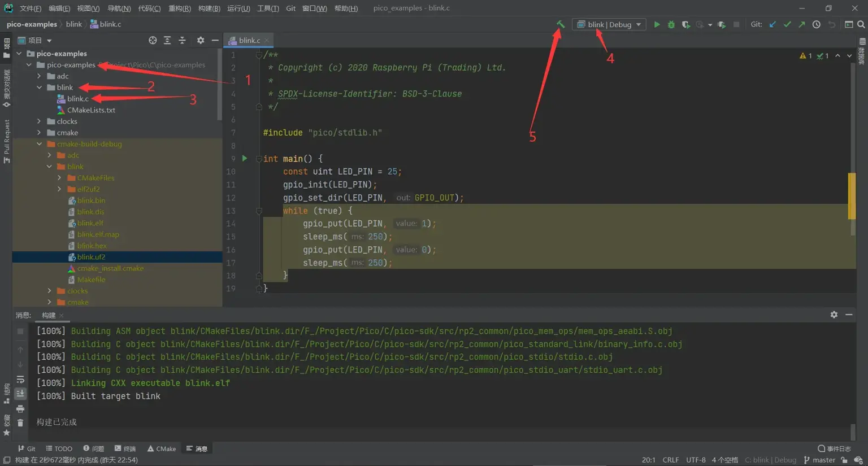Image resolution: width=868 pixels, height=466 pixels.
Task: Switch to the CMake tool window tab
Action: tap(162, 448)
